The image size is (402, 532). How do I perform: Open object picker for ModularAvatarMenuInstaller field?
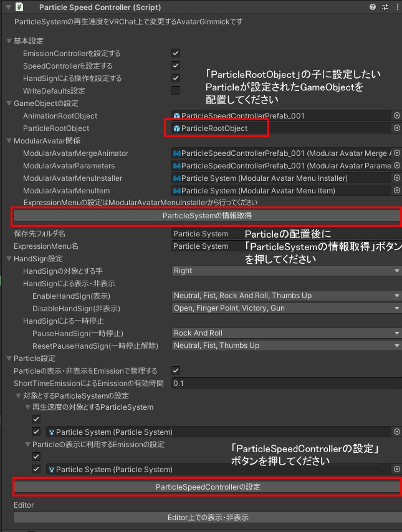coord(396,178)
